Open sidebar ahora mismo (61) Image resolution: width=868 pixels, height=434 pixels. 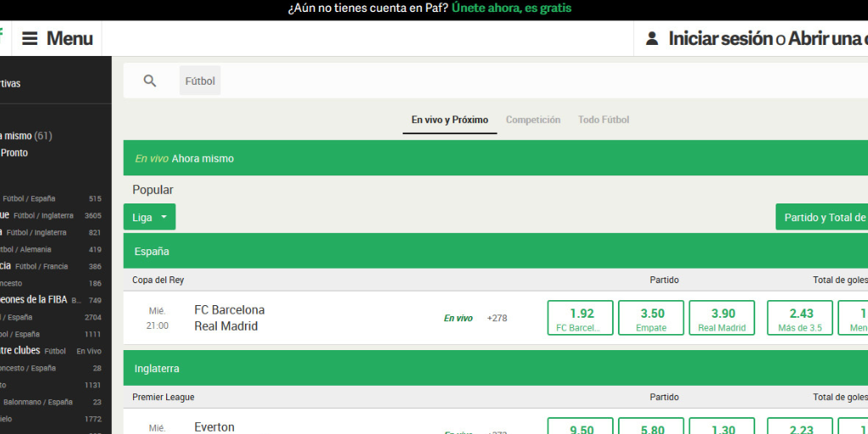(26, 136)
